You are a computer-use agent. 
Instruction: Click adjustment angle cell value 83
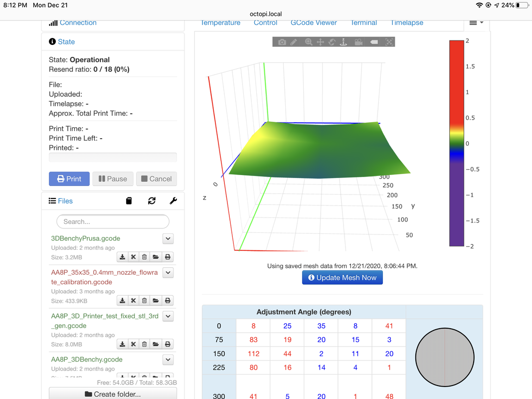point(253,340)
